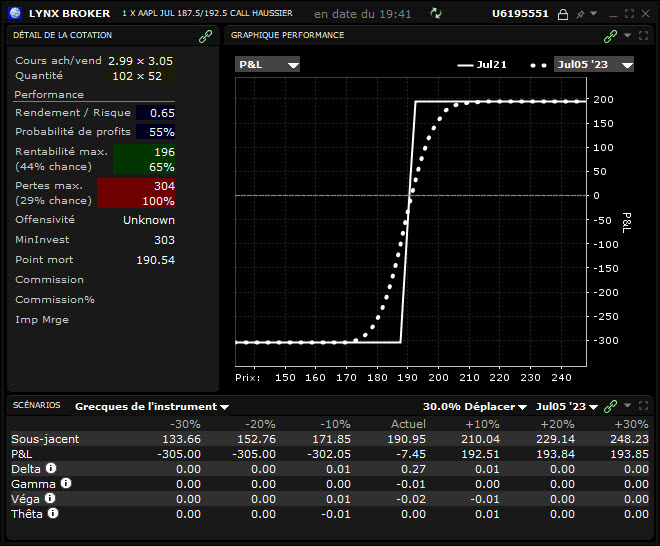Click the Jul21 solid line legend
Screen dimensions: 660x546
[x=482, y=65]
